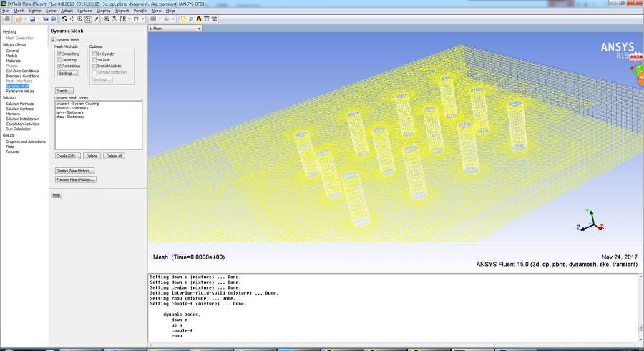Open the Report menu
644x351 pixels.
[x=122, y=11]
